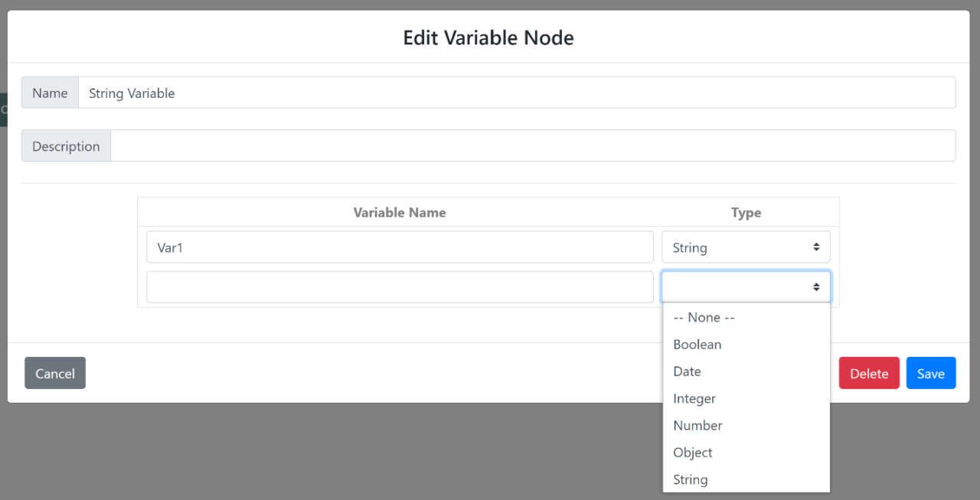
Task: Select "String" from the type dropdown list
Action: [x=690, y=479]
